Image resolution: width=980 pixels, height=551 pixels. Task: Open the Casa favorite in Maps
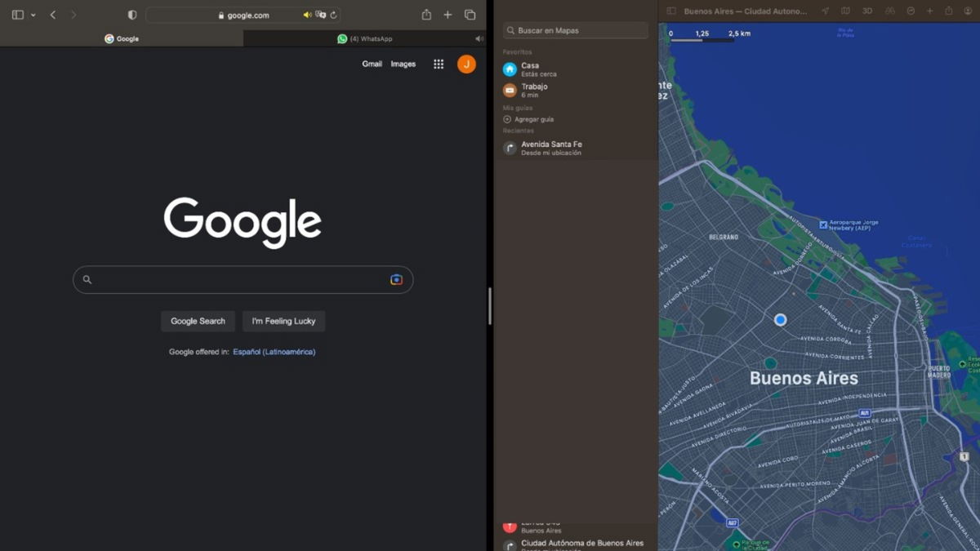pyautogui.click(x=576, y=69)
